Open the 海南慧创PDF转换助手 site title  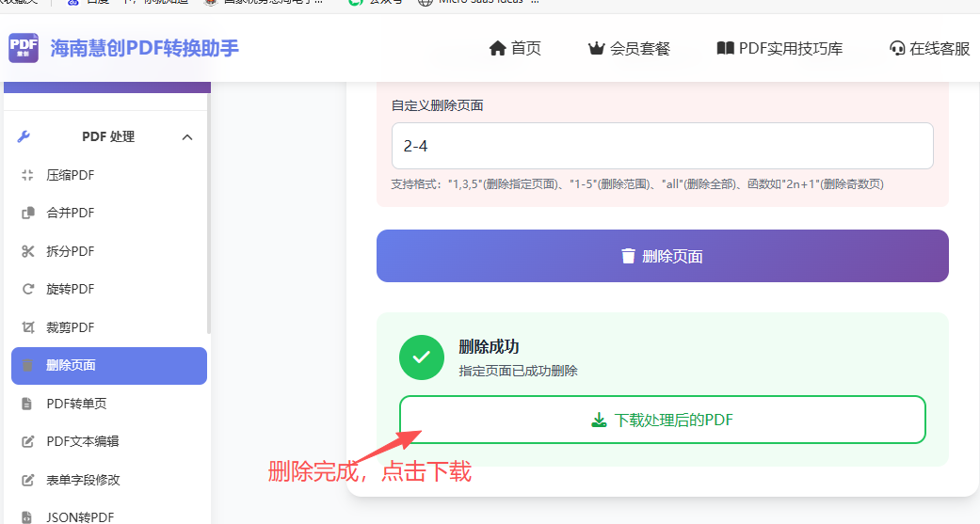tap(144, 48)
